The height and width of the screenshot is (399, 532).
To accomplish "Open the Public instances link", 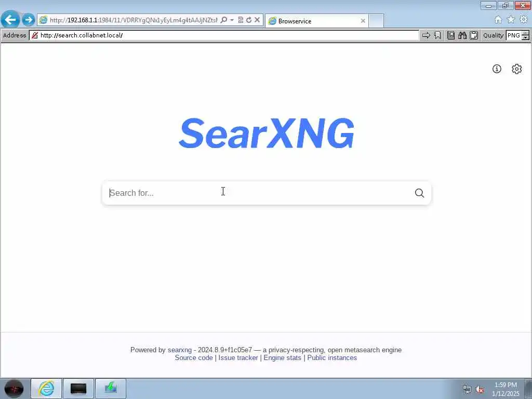I will pos(332,357).
